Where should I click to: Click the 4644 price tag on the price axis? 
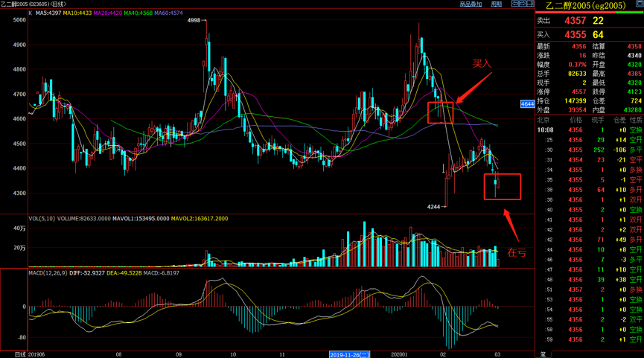pyautogui.click(x=527, y=104)
